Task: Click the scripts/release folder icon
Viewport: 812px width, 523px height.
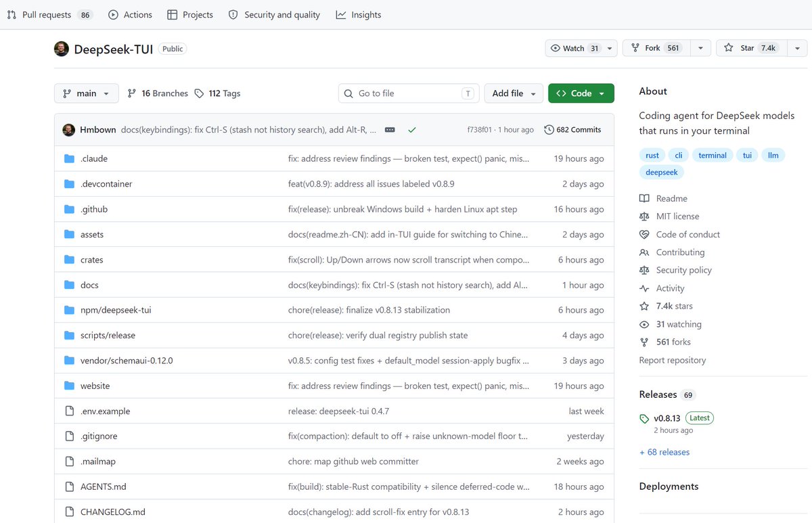Action: [69, 336]
